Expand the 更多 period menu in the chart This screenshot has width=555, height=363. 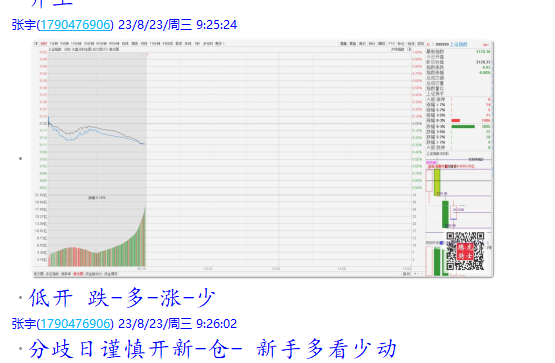(x=220, y=44)
